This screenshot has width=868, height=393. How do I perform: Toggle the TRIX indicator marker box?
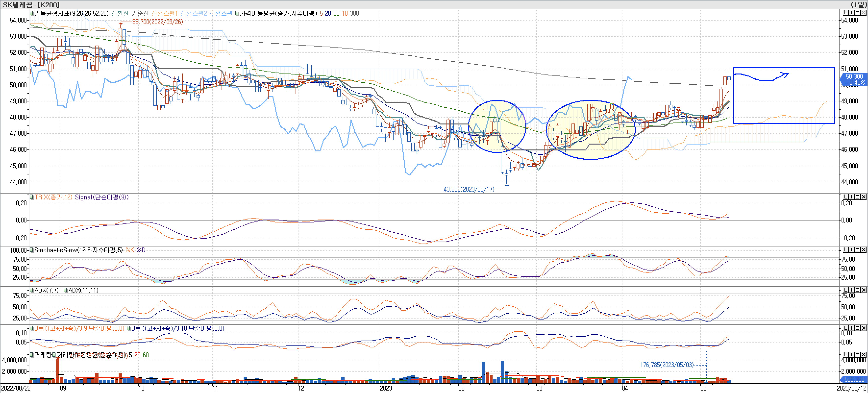[x=32, y=197]
